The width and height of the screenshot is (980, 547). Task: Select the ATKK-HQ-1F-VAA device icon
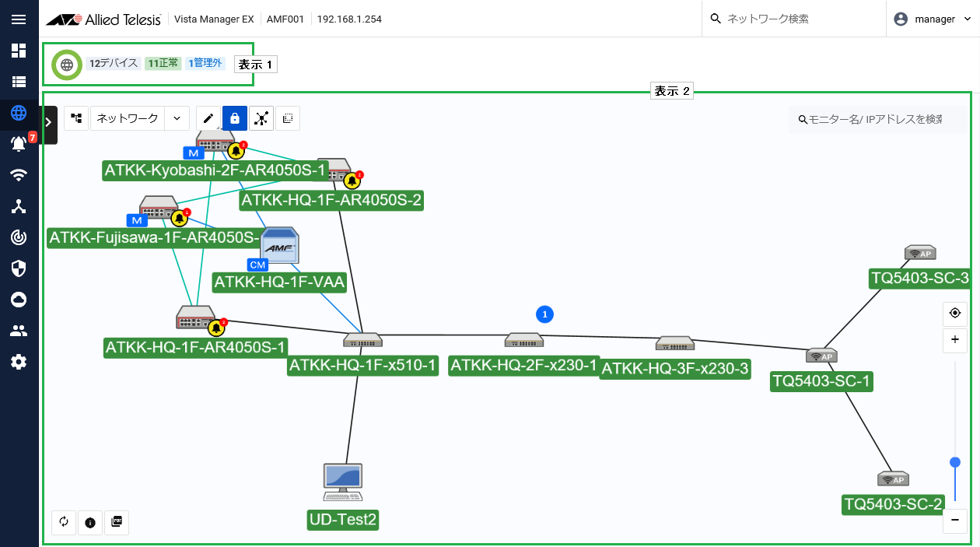click(x=279, y=247)
